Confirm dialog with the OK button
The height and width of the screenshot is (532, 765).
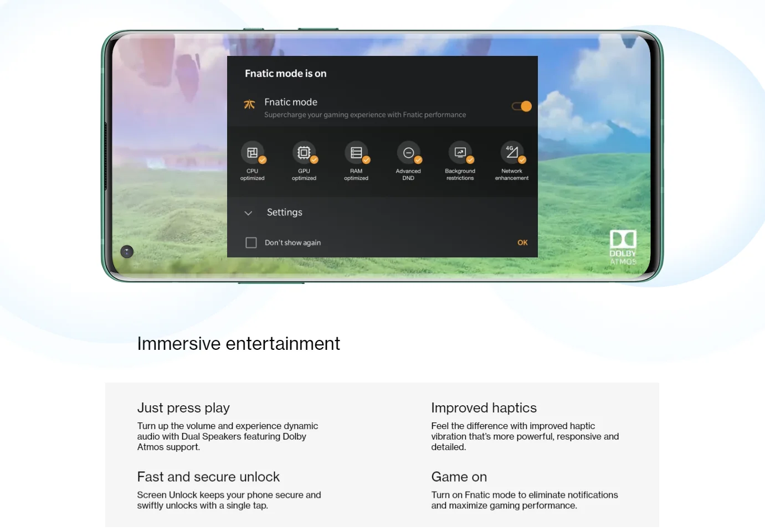(x=522, y=242)
